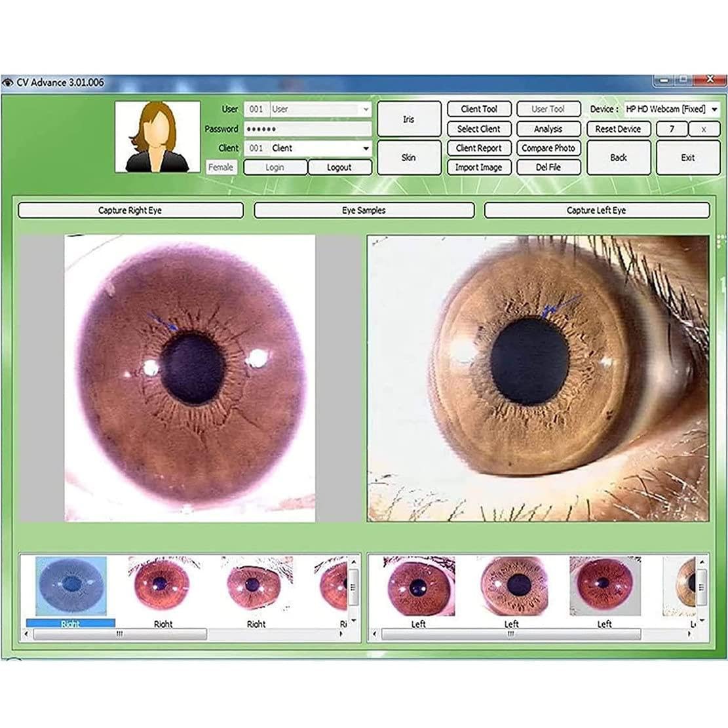The image size is (728, 728).
Task: Click the Import Image button
Action: click(x=479, y=167)
